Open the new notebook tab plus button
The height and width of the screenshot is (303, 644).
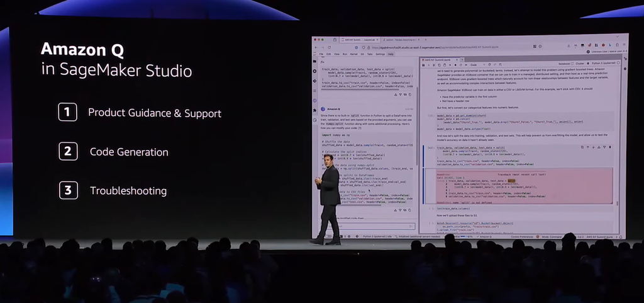click(462, 60)
